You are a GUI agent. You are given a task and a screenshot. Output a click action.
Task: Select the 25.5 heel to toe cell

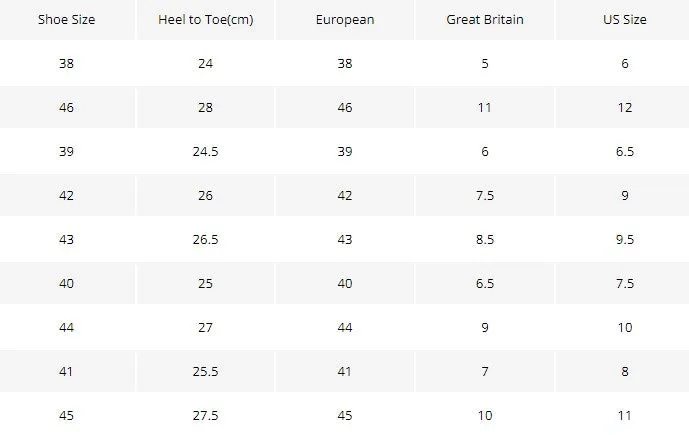pos(205,372)
